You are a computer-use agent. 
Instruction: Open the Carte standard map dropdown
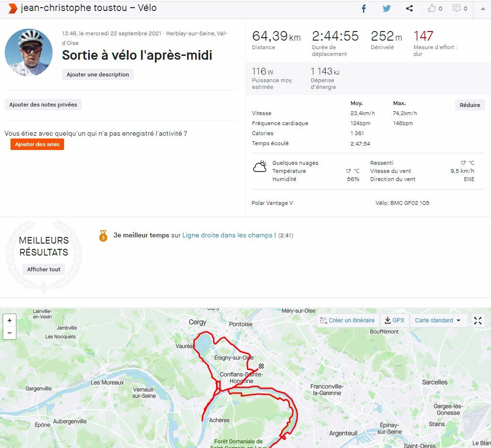pyautogui.click(x=438, y=320)
